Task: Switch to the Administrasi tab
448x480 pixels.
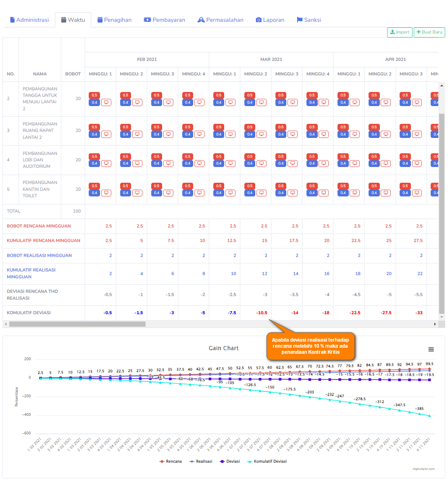Action: coord(29,20)
